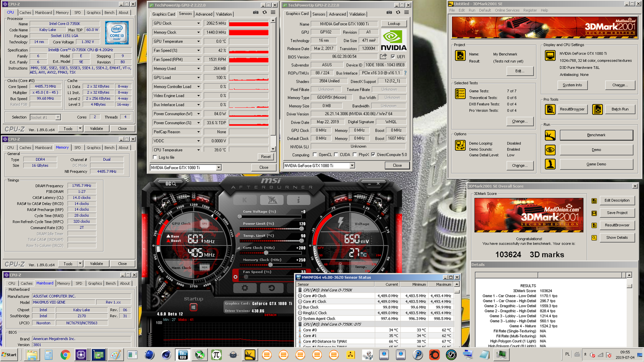Click the Demo eye icon
This screenshot has width=644, height=362.
point(550,150)
